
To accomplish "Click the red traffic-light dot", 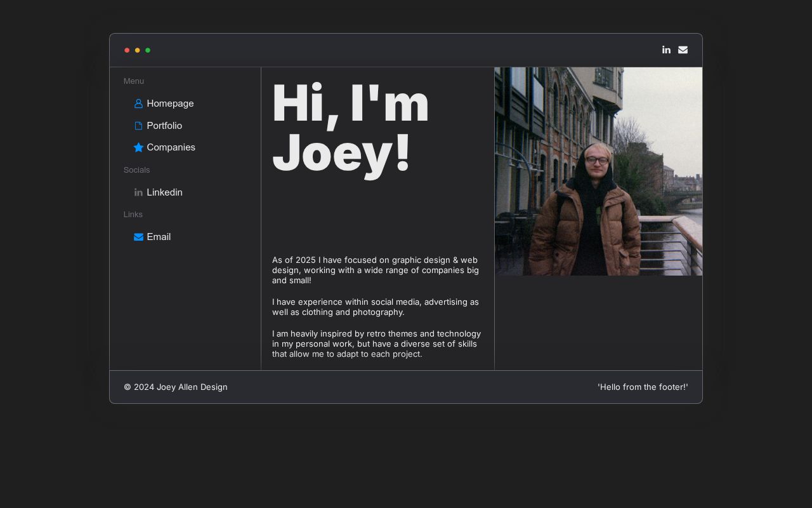I will (x=128, y=50).
